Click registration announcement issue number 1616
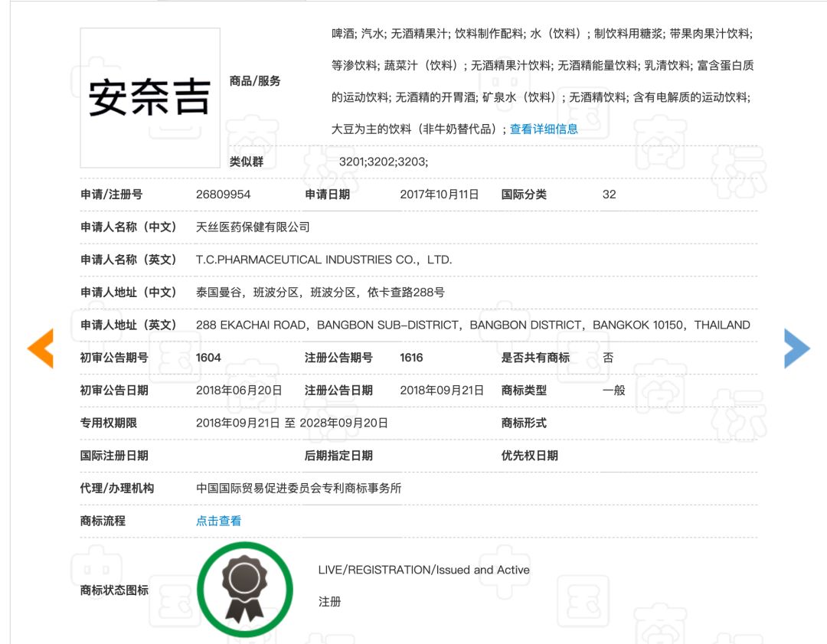The image size is (827, 644). 411,358
